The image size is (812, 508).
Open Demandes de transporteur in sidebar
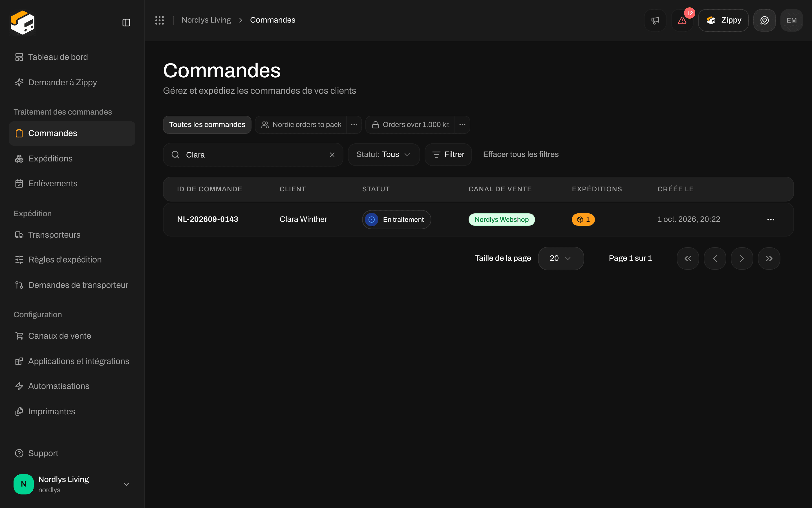click(x=72, y=285)
